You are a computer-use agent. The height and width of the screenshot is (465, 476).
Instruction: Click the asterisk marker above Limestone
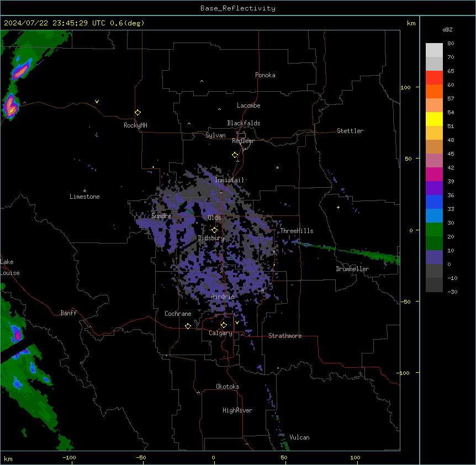tap(84, 191)
